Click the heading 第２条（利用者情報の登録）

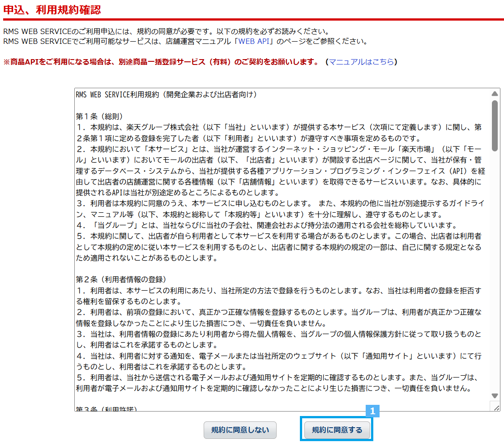click(x=121, y=279)
